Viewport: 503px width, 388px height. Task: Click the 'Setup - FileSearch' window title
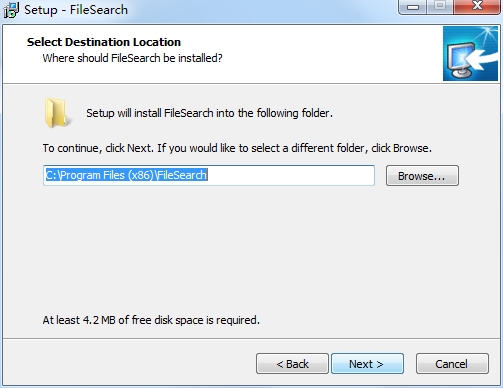76,10
